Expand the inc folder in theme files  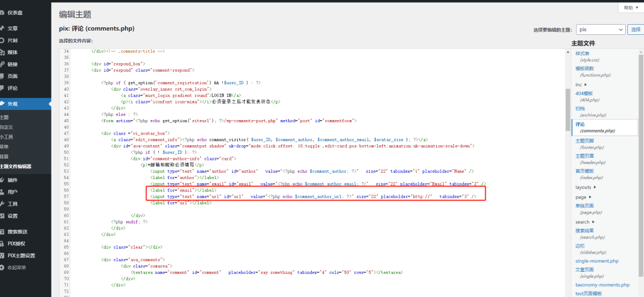586,85
